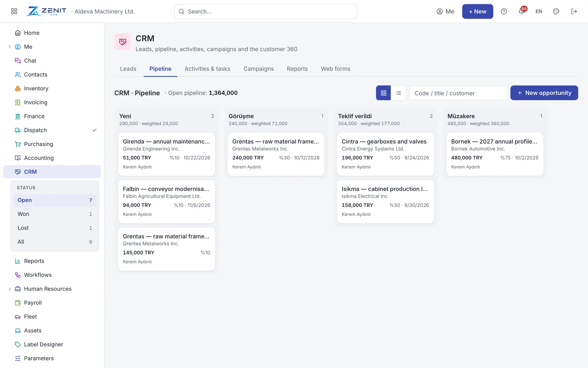The image size is (588, 368).
Task: Click Code / title / customer filter field
Action: pyautogui.click(x=458, y=93)
